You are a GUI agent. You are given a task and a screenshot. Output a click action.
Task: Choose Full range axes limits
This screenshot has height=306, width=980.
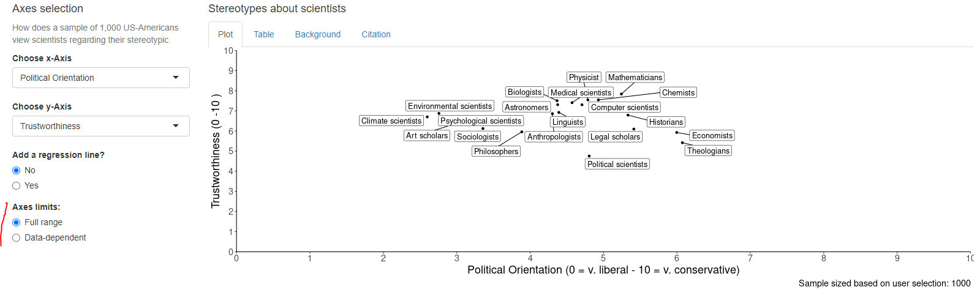[17, 222]
